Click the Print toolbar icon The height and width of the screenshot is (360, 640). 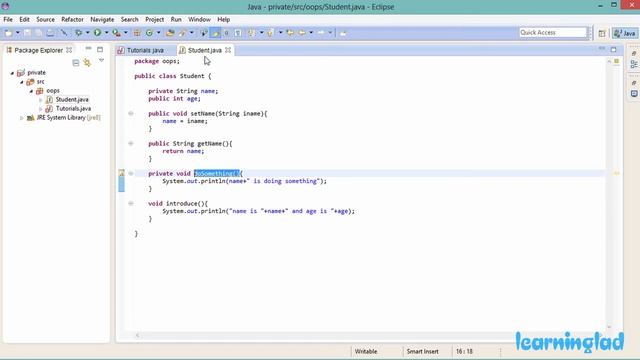[x=50, y=33]
